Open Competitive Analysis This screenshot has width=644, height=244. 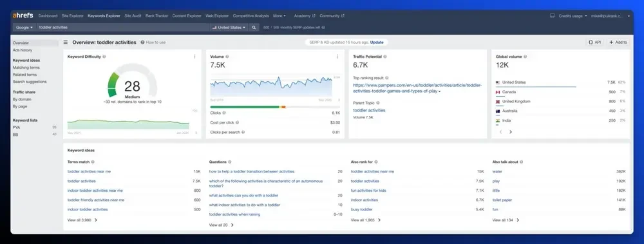[x=251, y=15]
